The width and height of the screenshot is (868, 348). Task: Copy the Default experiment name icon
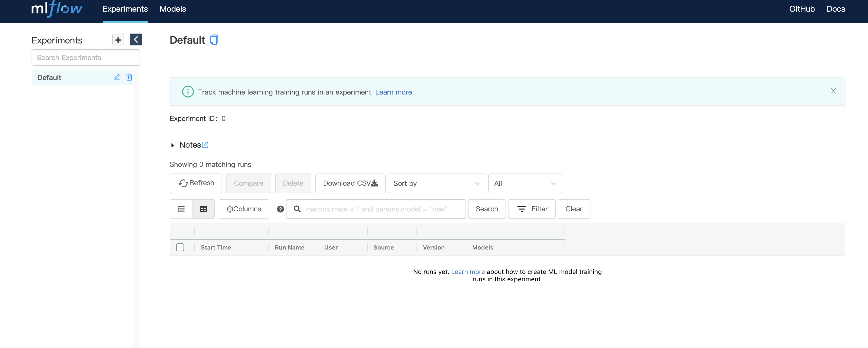point(214,40)
